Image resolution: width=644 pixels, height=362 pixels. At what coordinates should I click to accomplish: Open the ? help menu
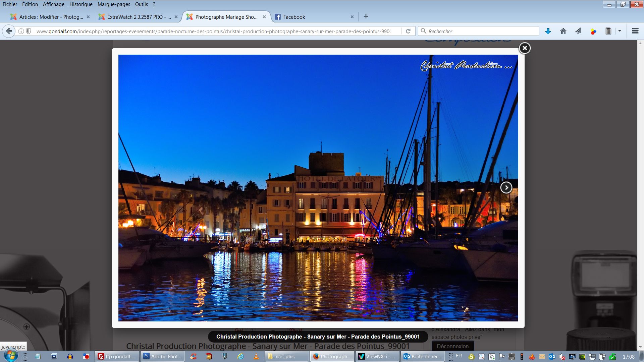point(154,4)
